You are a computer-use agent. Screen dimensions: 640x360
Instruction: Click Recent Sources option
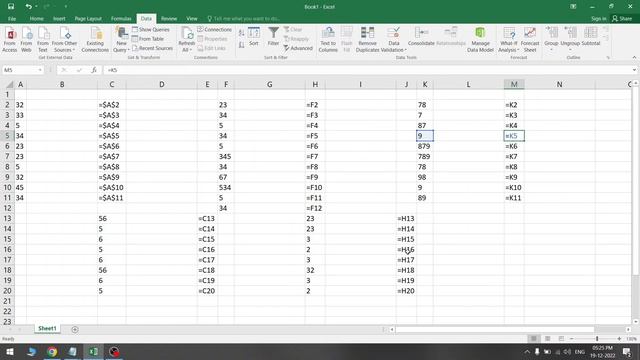point(152,48)
